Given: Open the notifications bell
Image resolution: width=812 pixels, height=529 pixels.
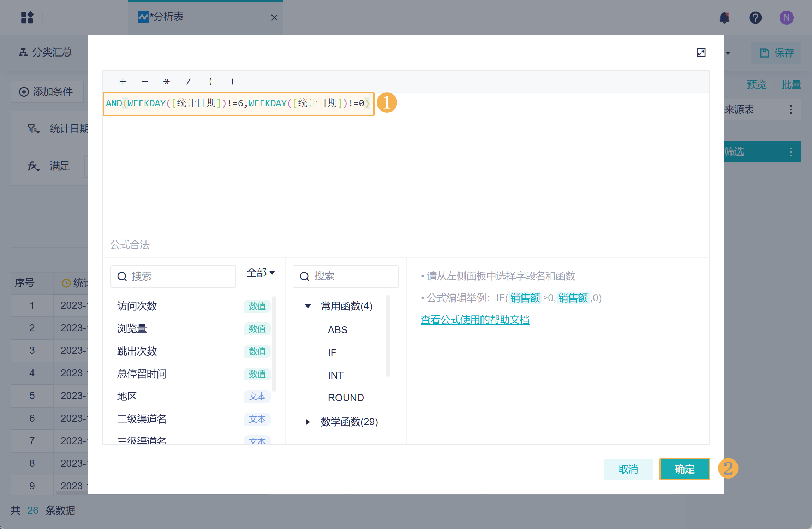Looking at the screenshot, I should coord(724,17).
